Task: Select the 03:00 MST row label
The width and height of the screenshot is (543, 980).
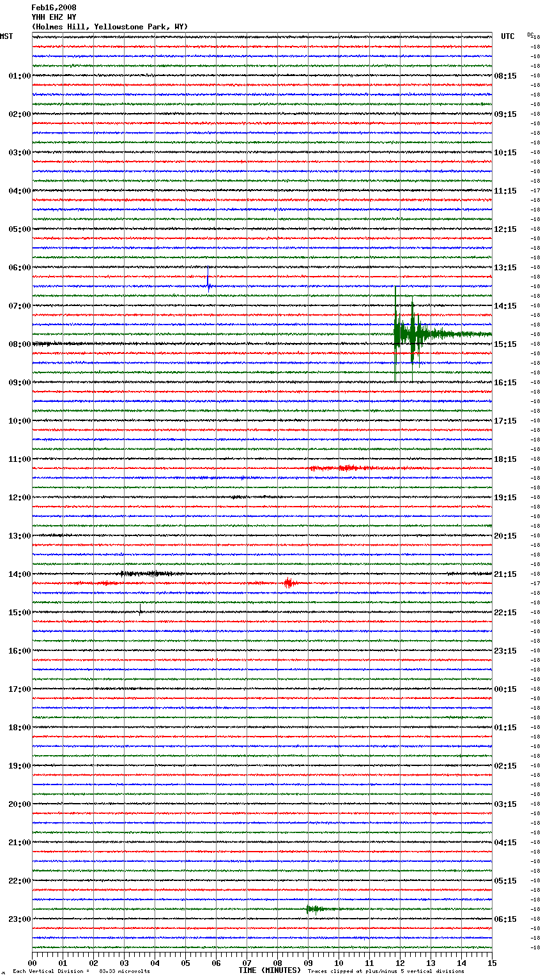Action: coord(20,153)
